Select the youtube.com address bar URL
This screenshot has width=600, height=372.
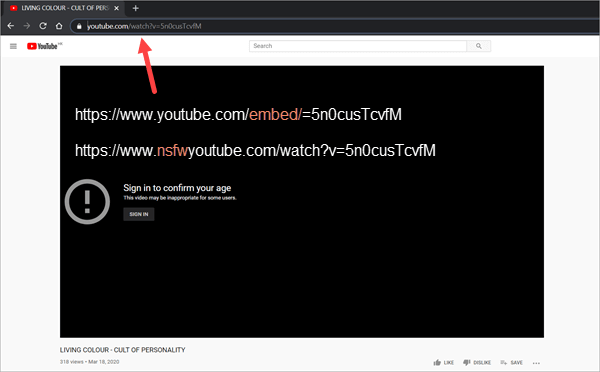tap(144, 26)
